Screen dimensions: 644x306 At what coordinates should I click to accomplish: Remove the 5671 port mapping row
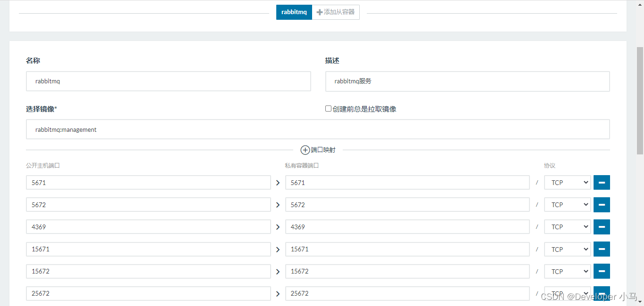pos(602,183)
